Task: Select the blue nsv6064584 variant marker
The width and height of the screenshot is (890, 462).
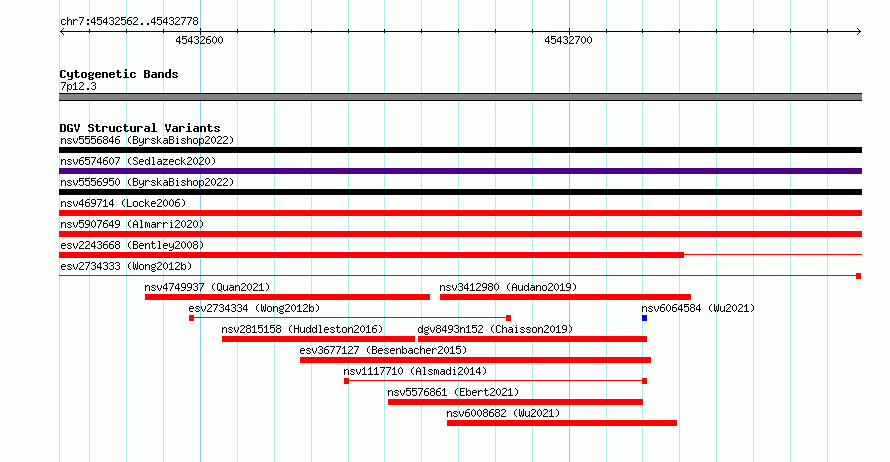Action: coord(645,318)
